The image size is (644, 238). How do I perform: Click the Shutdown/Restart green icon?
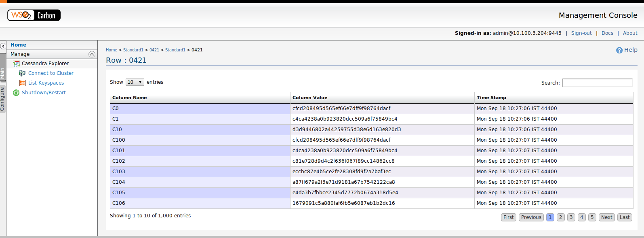[16, 93]
